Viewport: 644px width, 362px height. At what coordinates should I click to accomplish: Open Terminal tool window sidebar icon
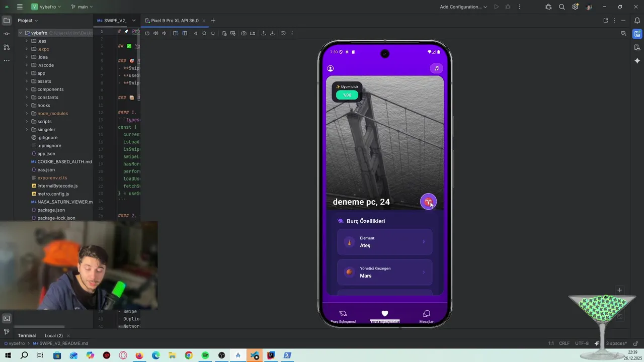tap(7, 318)
